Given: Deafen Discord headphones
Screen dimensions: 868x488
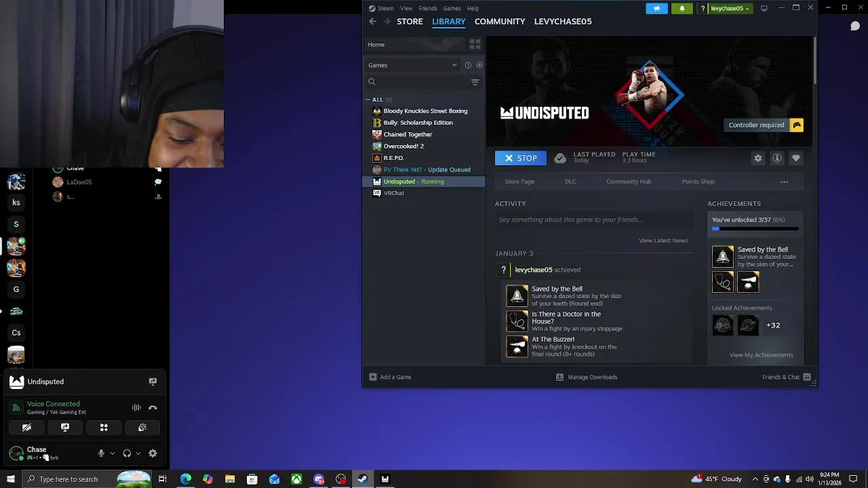Looking at the screenshot, I should 127,453.
